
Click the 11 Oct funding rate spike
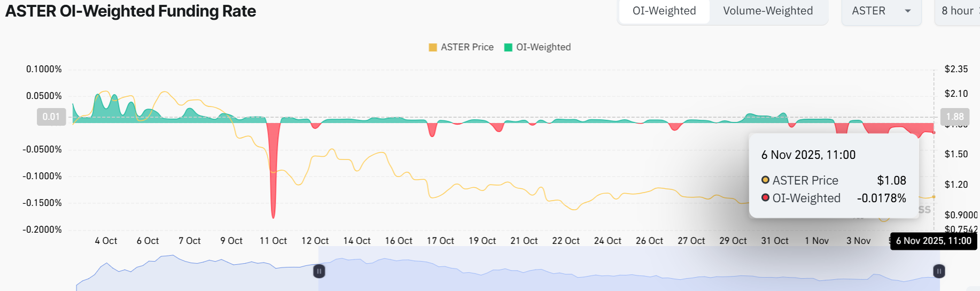(x=273, y=209)
